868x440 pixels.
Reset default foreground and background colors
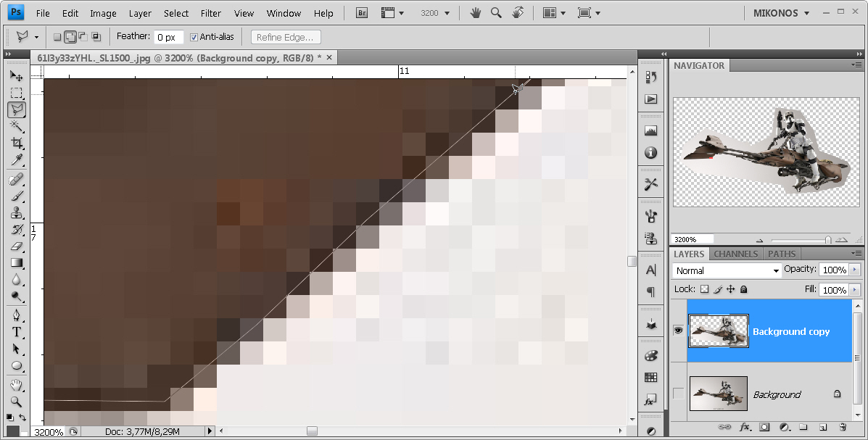coord(10,418)
